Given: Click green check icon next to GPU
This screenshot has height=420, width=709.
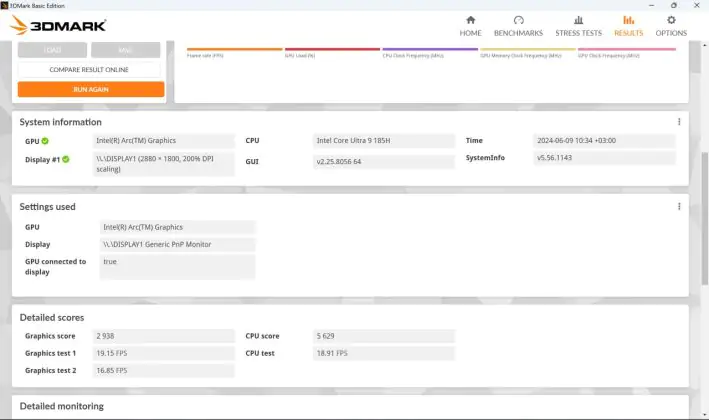Looking at the screenshot, I should pos(45,141).
